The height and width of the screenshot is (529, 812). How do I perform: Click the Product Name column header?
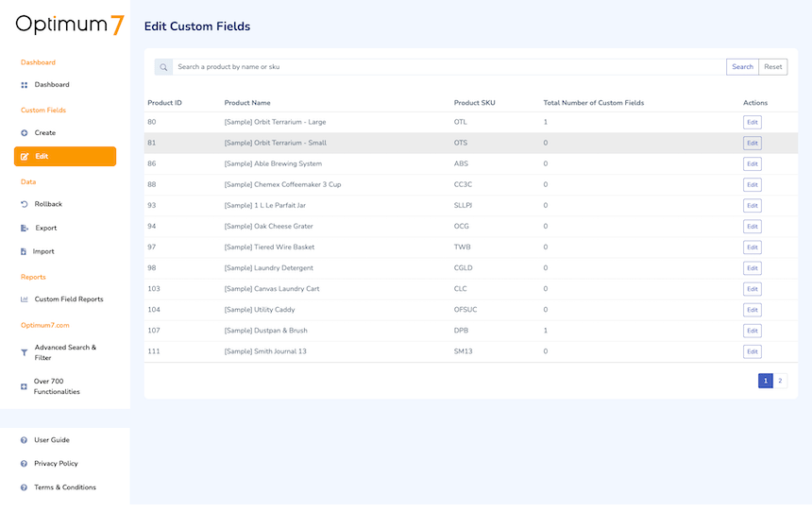pos(247,103)
